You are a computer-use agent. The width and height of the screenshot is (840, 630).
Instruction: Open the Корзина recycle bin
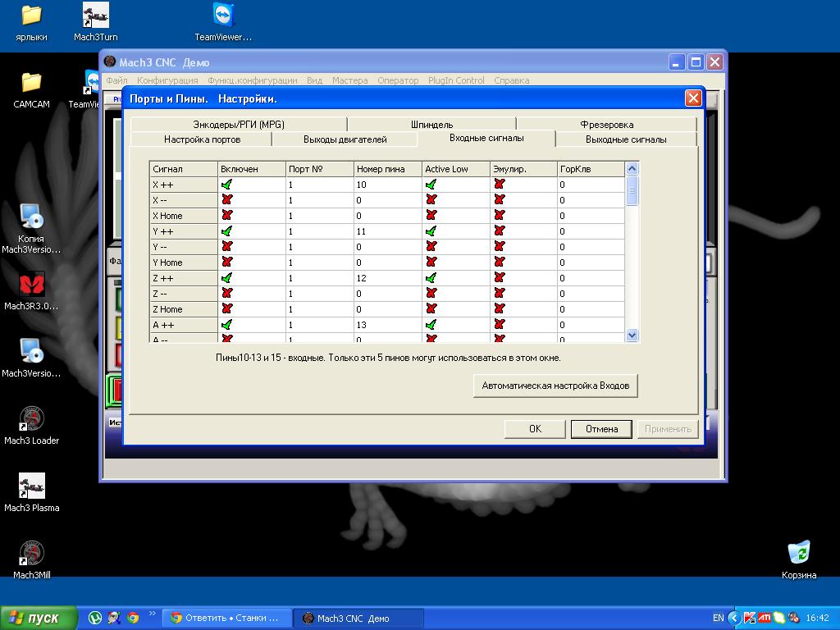click(x=799, y=560)
